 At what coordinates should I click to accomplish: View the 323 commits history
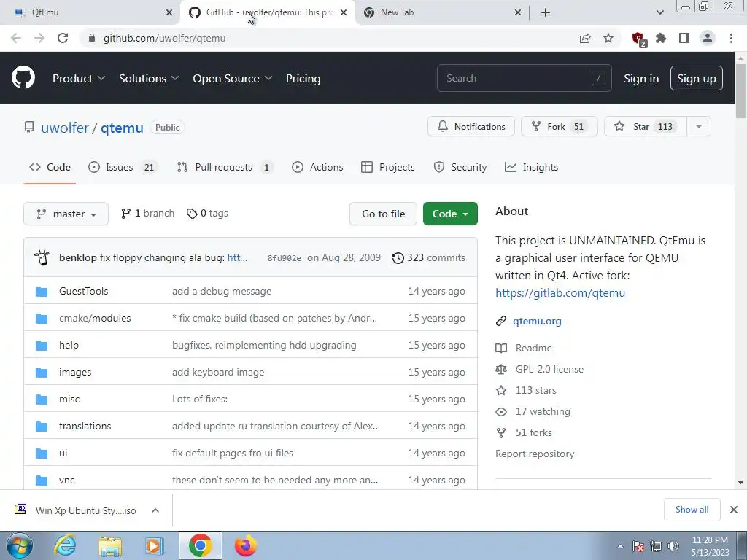(429, 257)
